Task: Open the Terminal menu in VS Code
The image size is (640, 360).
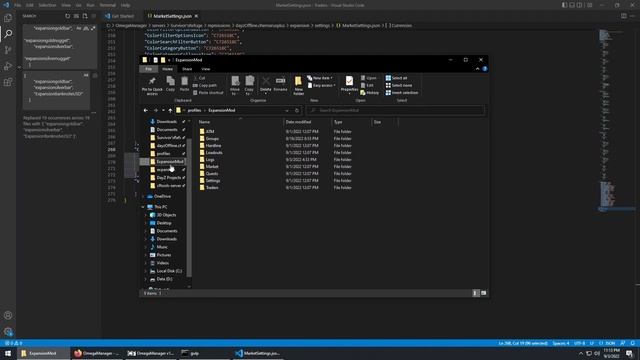Action: [x=108, y=5]
